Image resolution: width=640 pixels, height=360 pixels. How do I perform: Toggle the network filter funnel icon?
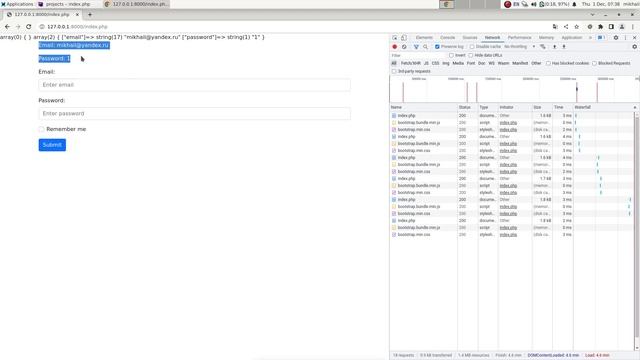pos(416,47)
